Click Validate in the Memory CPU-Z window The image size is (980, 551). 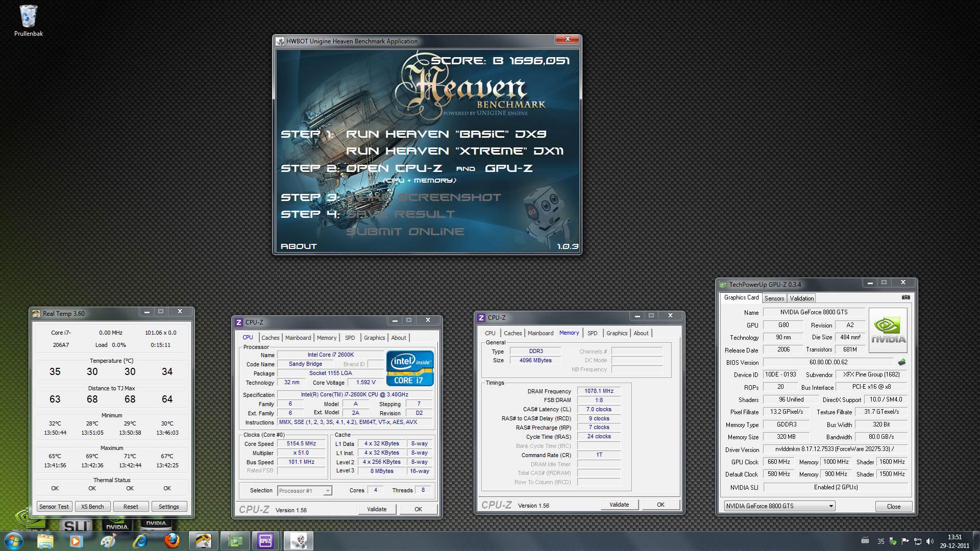[619, 505]
